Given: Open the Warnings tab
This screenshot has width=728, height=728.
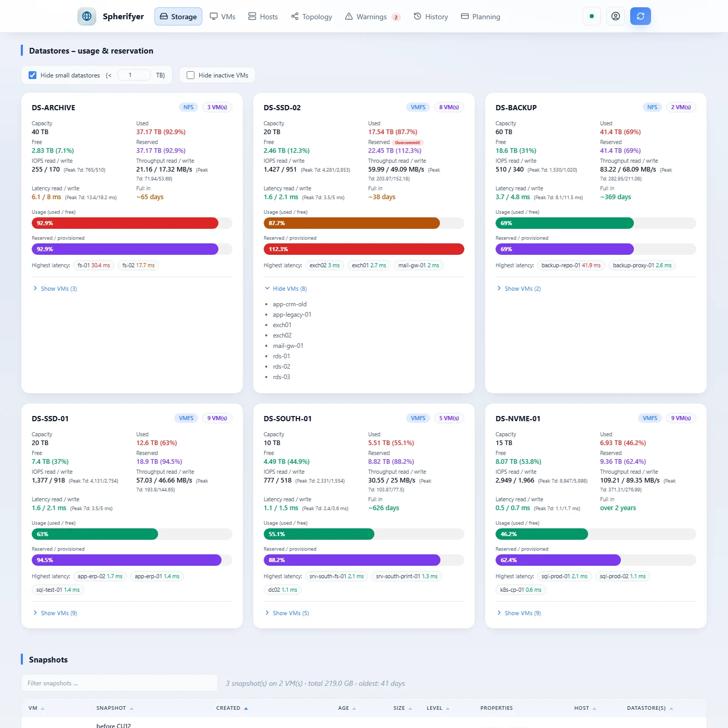Looking at the screenshot, I should [x=372, y=17].
